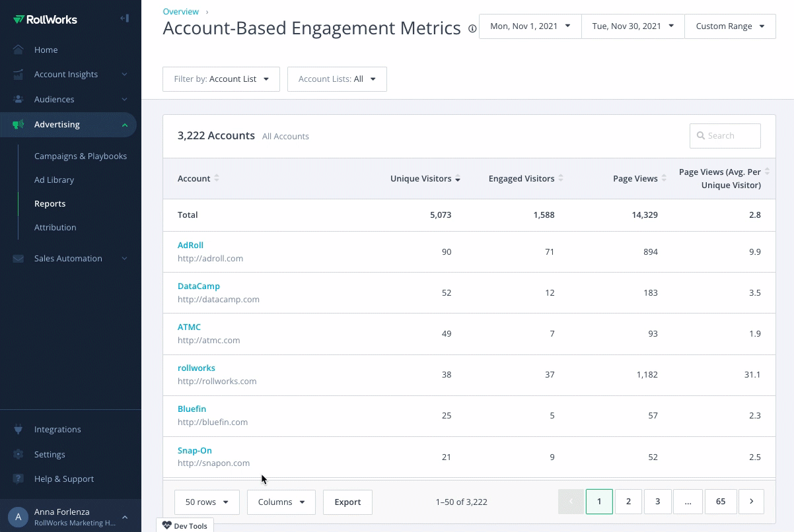The width and height of the screenshot is (794, 532).
Task: Go to page 2
Action: click(628, 502)
